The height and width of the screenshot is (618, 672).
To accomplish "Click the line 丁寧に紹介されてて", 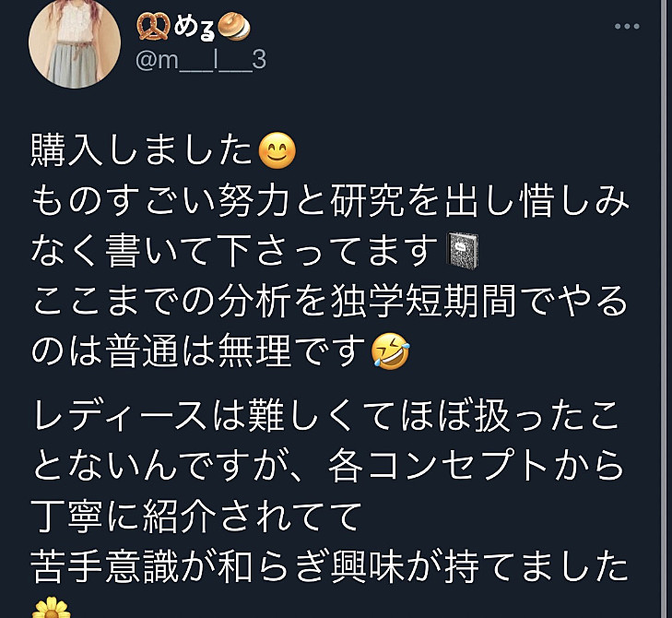I will click(x=196, y=517).
